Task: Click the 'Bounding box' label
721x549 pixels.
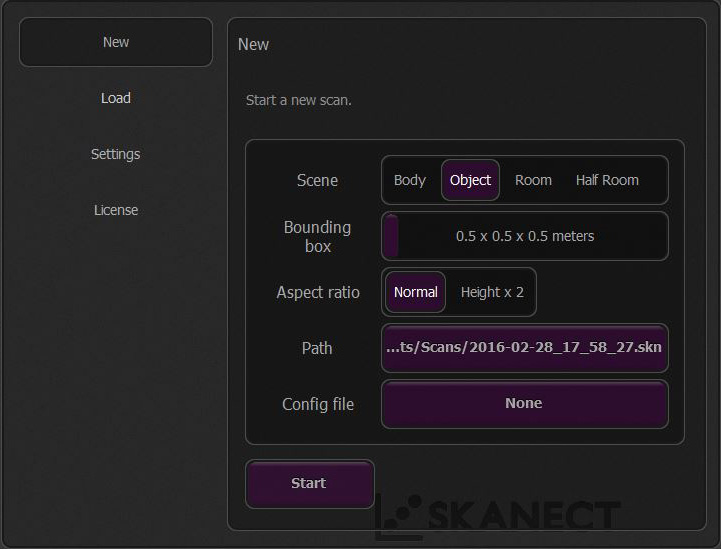Action: pos(317,237)
